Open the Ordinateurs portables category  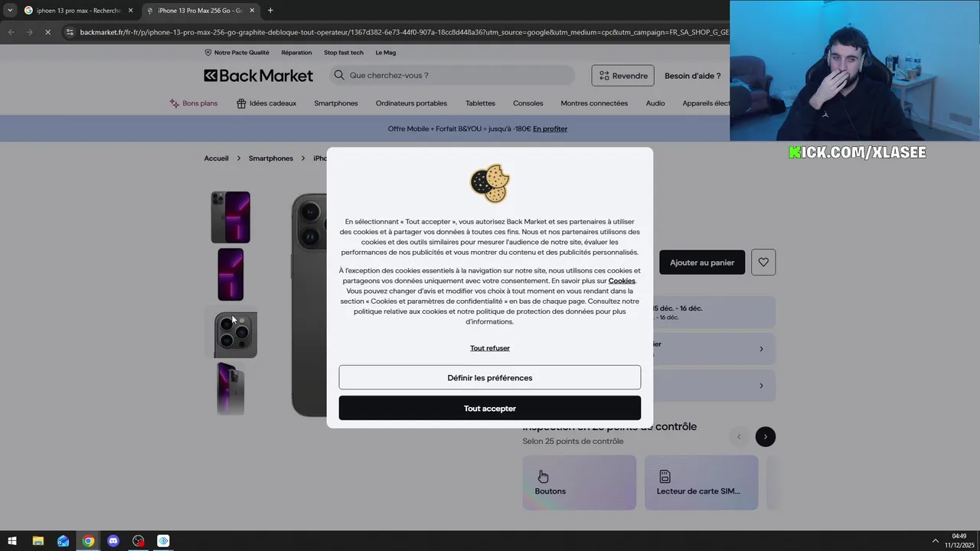tap(411, 103)
